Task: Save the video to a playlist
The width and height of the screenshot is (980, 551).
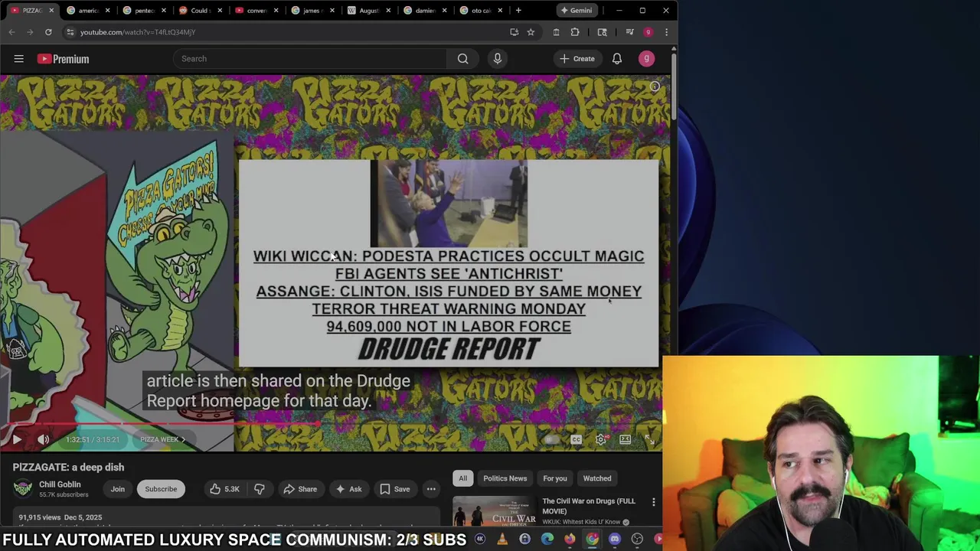Action: 394,489
